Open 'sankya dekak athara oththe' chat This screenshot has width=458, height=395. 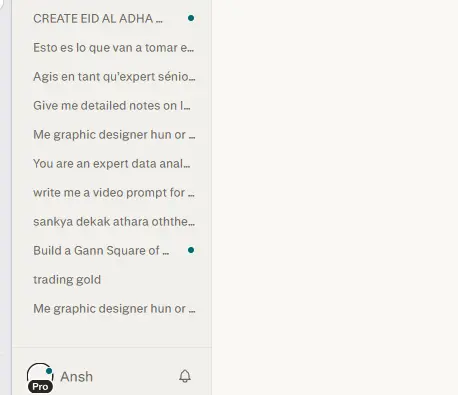[x=114, y=222]
